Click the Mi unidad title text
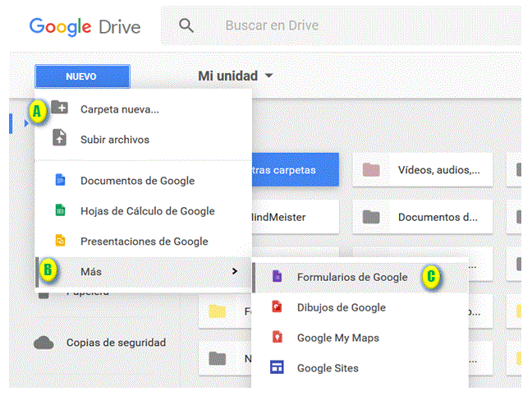The width and height of the screenshot is (532, 396). 228,76
